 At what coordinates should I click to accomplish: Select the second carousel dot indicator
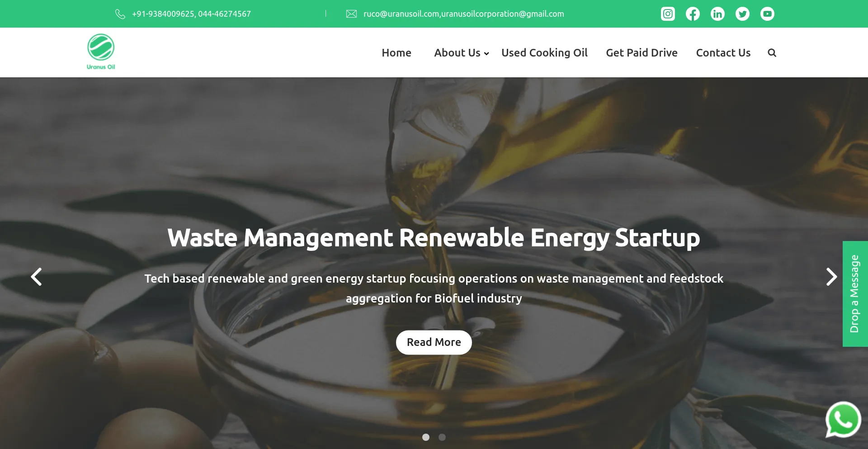(442, 437)
